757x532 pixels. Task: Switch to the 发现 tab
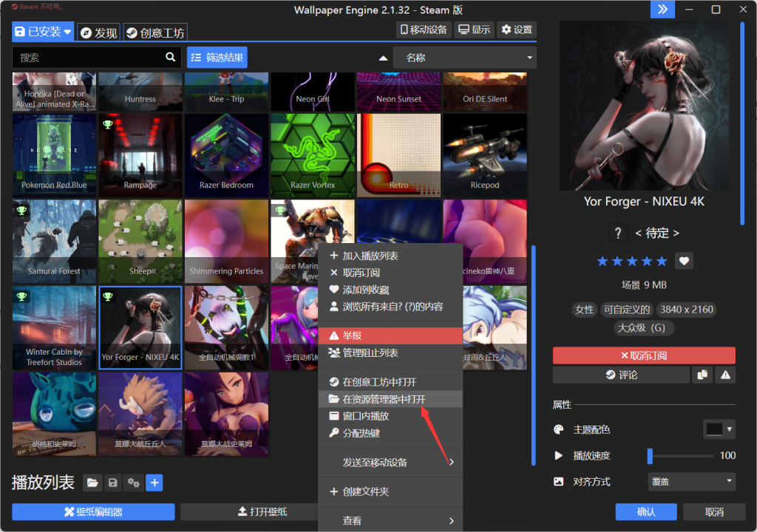click(99, 33)
